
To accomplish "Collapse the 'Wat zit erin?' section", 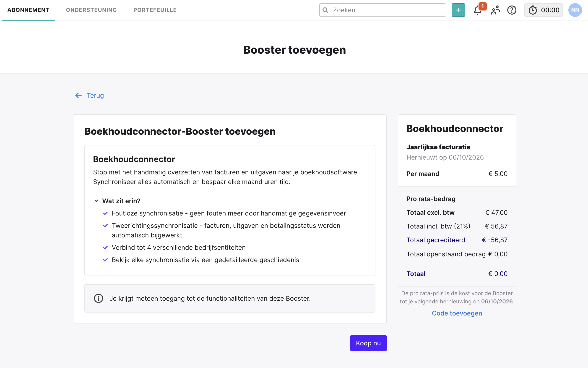I will 117,201.
